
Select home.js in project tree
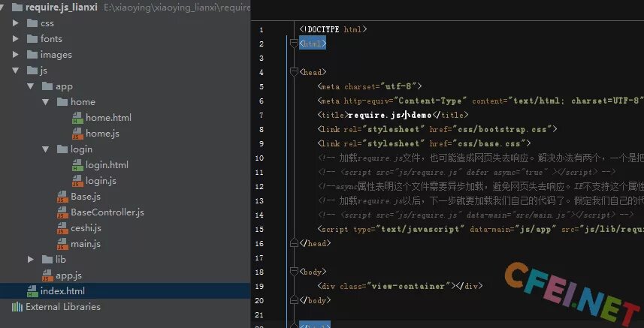102,134
